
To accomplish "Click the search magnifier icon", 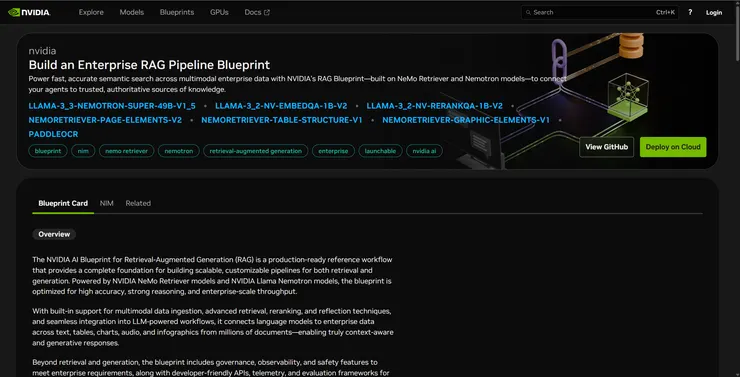I will [528, 13].
